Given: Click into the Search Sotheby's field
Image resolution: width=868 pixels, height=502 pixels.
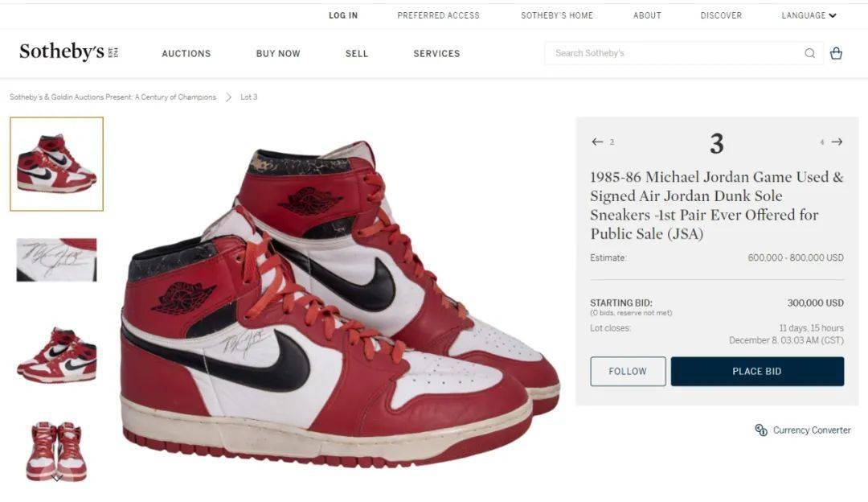Looking at the screenshot, I should pos(674,53).
